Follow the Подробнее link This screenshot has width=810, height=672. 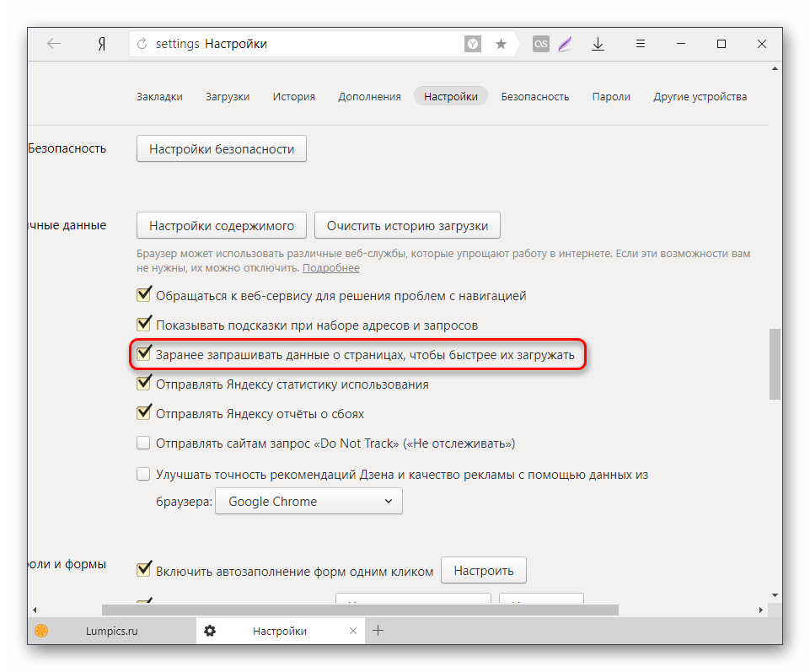331,268
